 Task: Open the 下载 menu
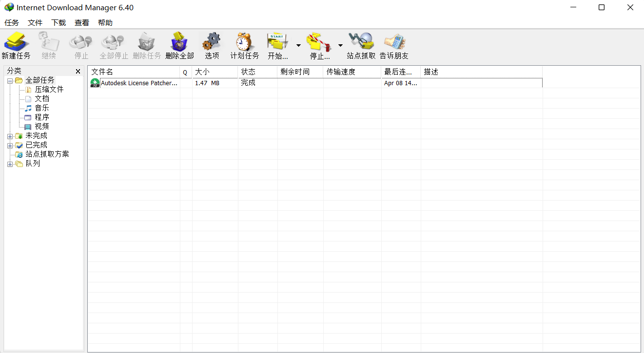(x=59, y=23)
